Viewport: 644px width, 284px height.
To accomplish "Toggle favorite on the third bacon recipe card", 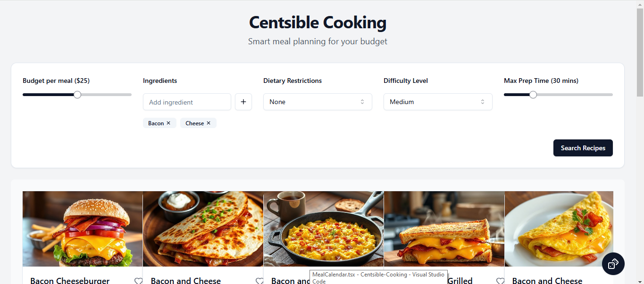I will click(x=380, y=281).
